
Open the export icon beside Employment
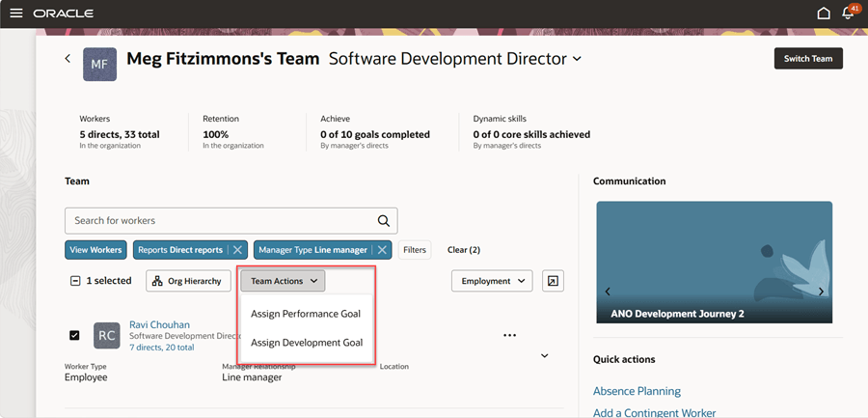pos(553,281)
